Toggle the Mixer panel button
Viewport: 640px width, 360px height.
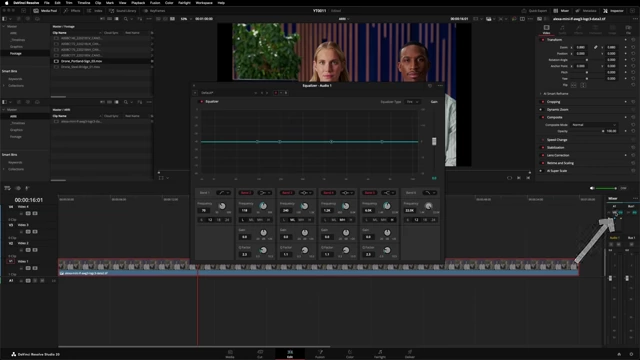click(561, 11)
